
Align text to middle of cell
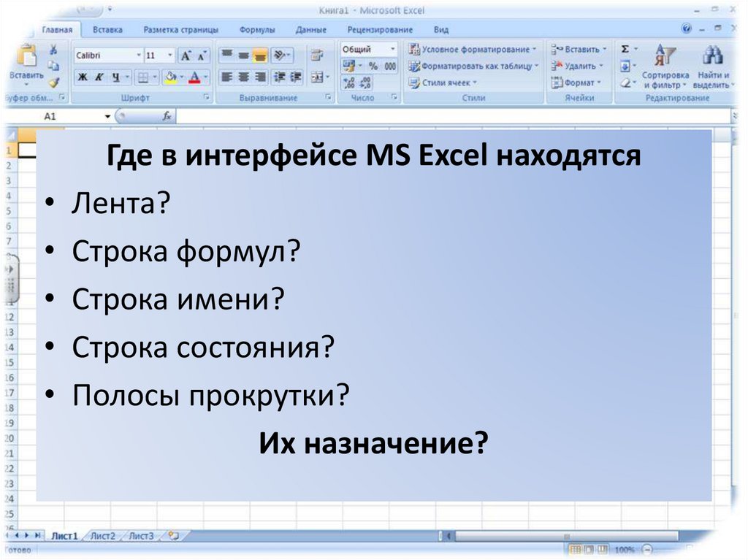[243, 55]
